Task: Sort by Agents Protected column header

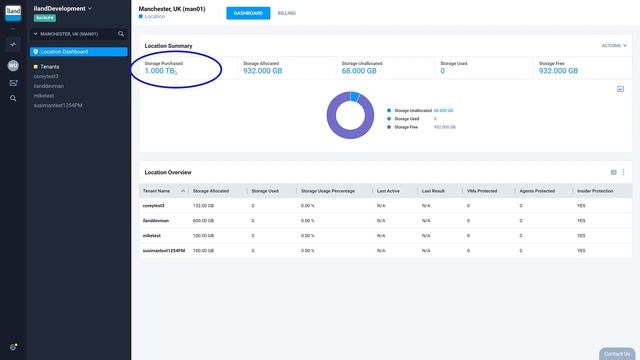Action: point(537,191)
